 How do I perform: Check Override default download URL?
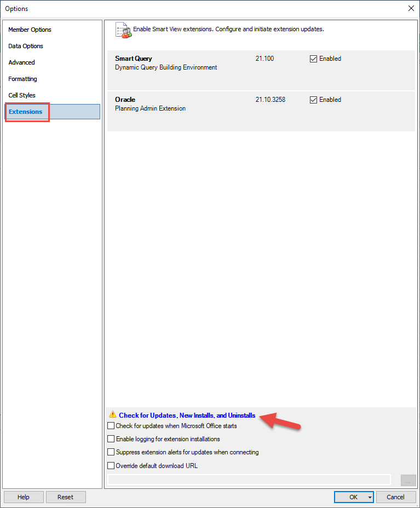tap(111, 466)
